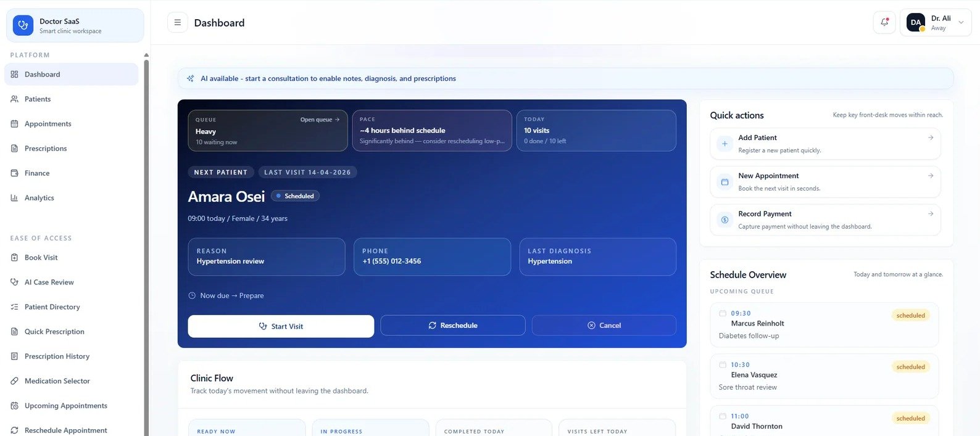The height and width of the screenshot is (436, 980).
Task: Click the Queue Heavy status card
Action: click(268, 131)
